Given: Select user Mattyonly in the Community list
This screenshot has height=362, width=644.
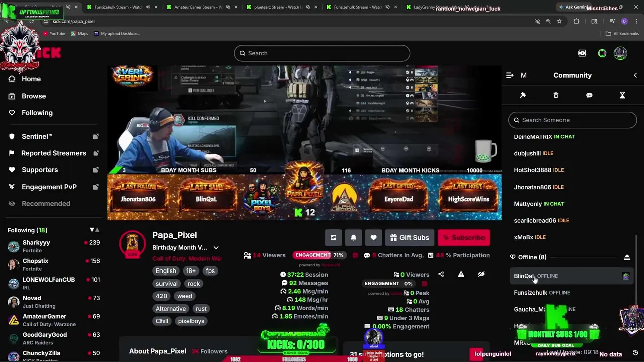Looking at the screenshot, I should 571,204.
